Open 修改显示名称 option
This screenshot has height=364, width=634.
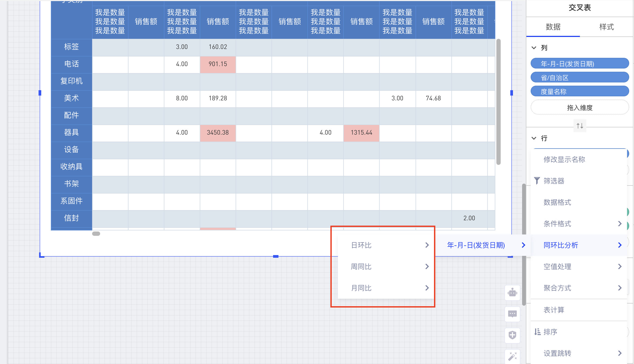[564, 159]
